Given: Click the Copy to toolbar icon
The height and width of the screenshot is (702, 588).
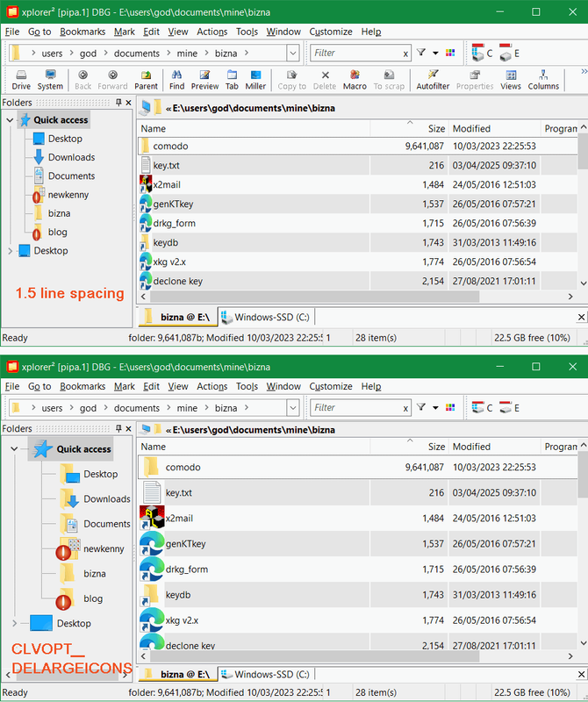Looking at the screenshot, I should coord(292,80).
